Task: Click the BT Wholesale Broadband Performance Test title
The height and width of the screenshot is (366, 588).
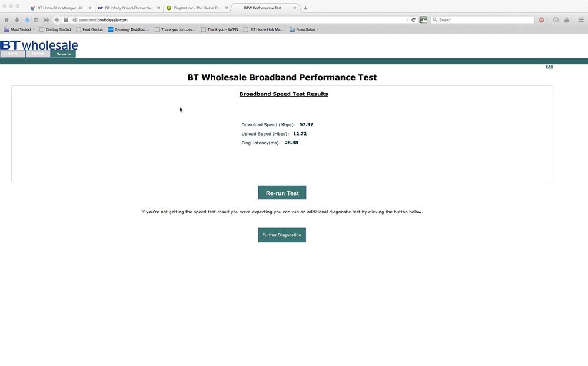Action: click(x=282, y=77)
